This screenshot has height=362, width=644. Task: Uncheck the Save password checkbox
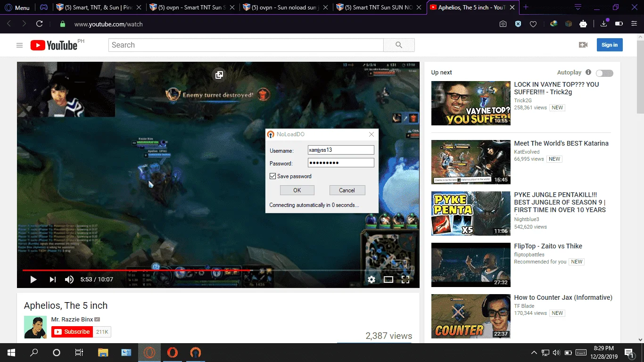(x=272, y=176)
